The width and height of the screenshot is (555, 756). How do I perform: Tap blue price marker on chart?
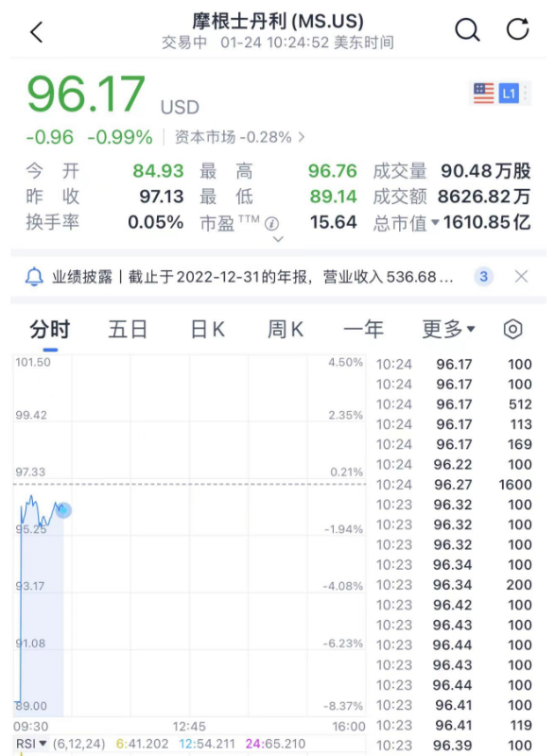tap(63, 509)
